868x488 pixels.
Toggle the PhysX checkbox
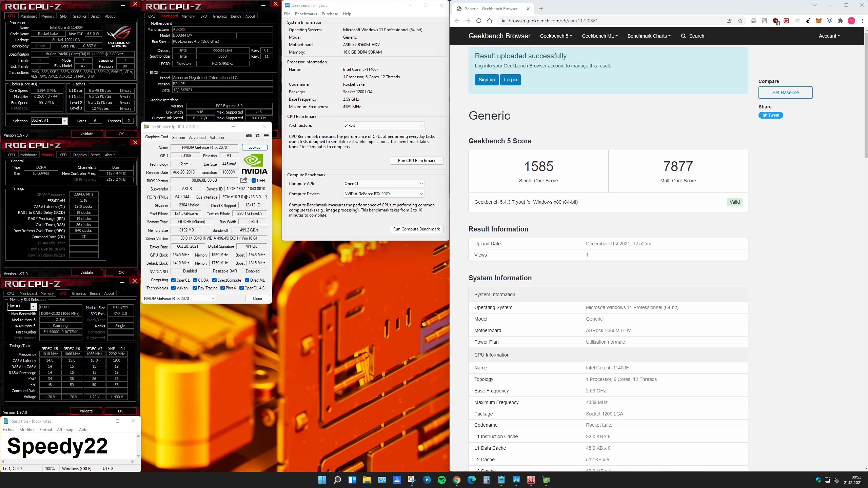point(222,288)
